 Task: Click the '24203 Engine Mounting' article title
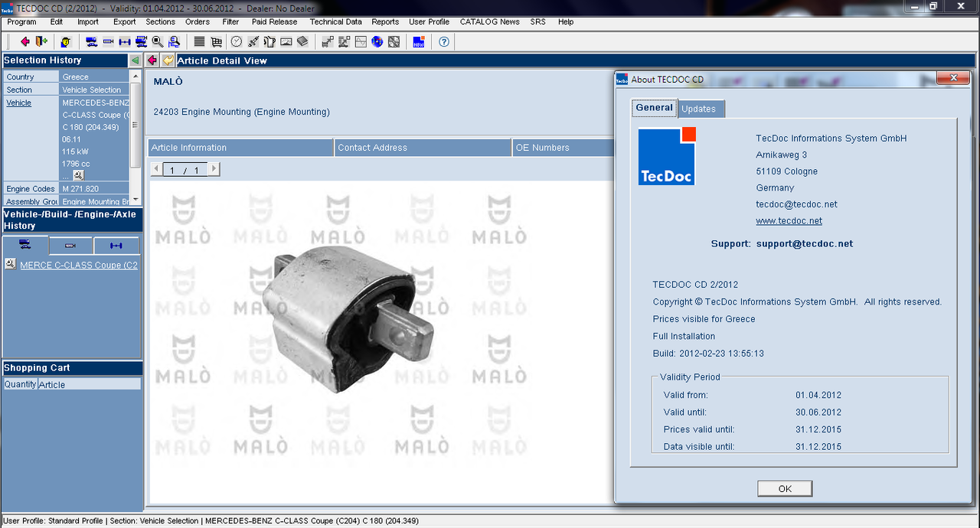coord(242,112)
